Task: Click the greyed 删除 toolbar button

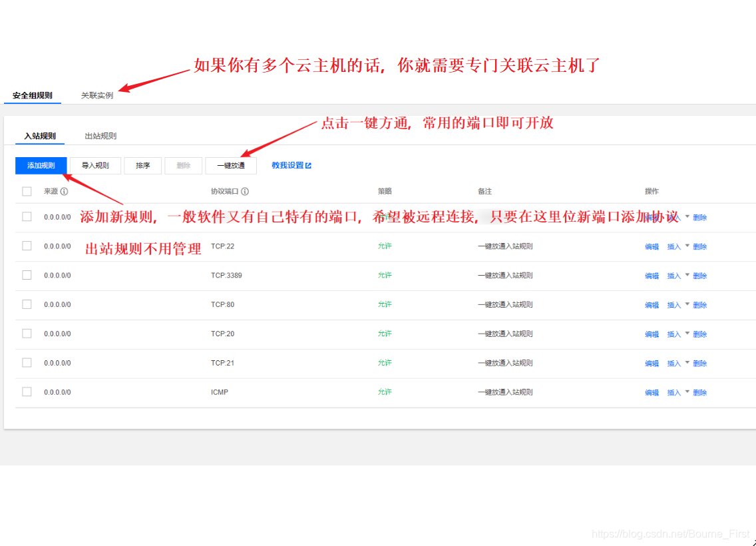Action: point(183,165)
